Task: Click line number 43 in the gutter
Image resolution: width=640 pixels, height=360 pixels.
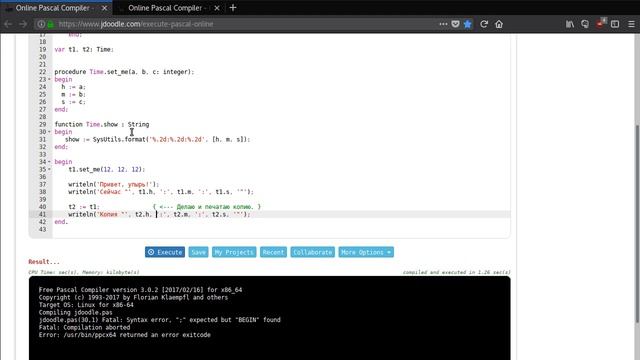Action: click(42, 229)
